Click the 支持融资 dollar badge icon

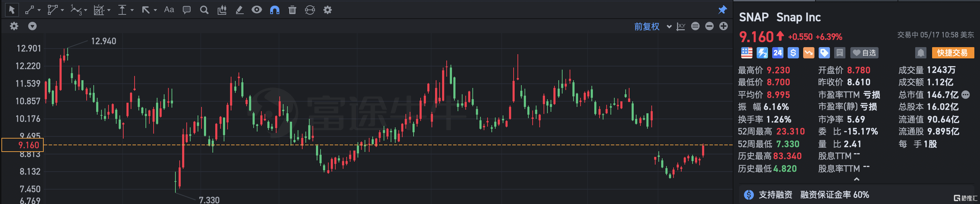pos(749,195)
